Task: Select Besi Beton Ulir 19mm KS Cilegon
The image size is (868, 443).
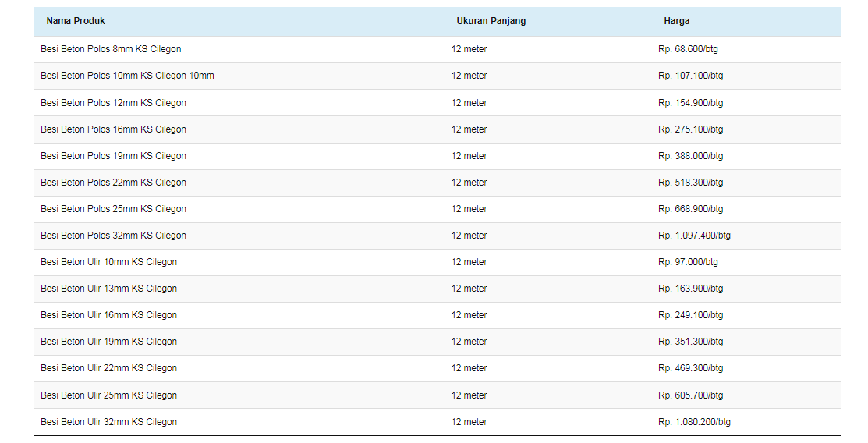Action: tap(109, 342)
